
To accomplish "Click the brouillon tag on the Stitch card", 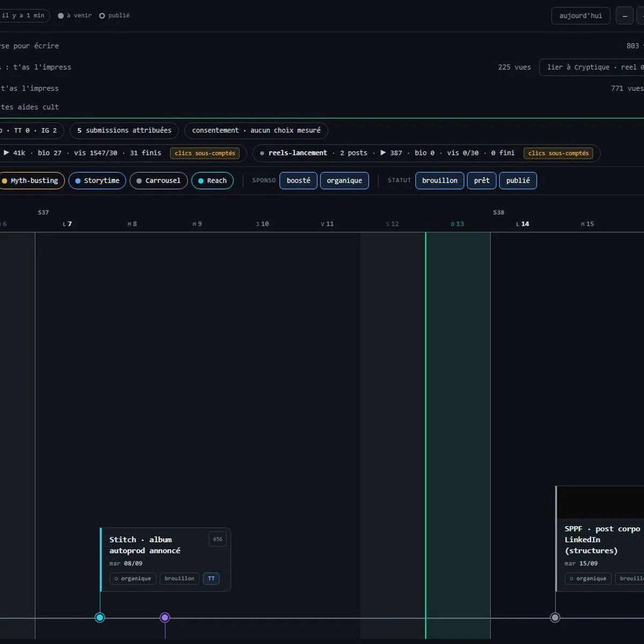I will pos(180,579).
